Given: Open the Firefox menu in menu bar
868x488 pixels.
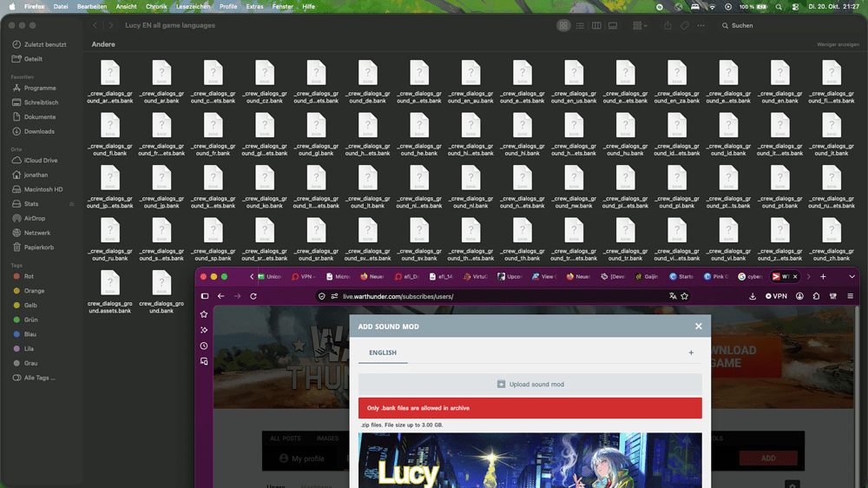Looking at the screenshot, I should [35, 7].
